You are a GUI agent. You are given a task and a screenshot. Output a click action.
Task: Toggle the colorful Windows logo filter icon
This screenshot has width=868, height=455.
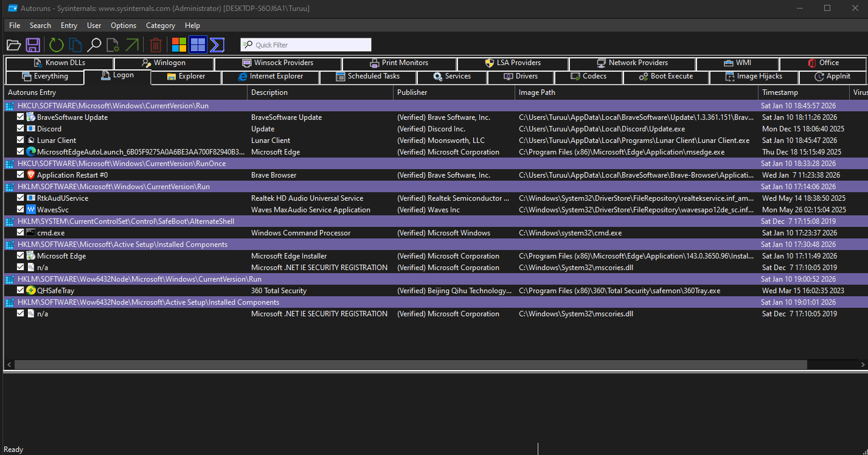pos(179,44)
